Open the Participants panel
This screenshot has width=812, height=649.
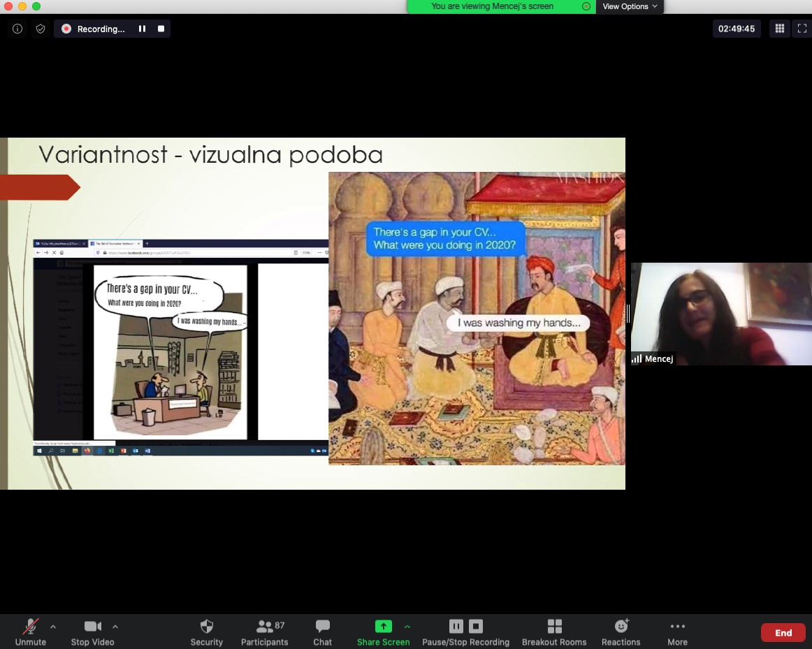[x=264, y=632]
